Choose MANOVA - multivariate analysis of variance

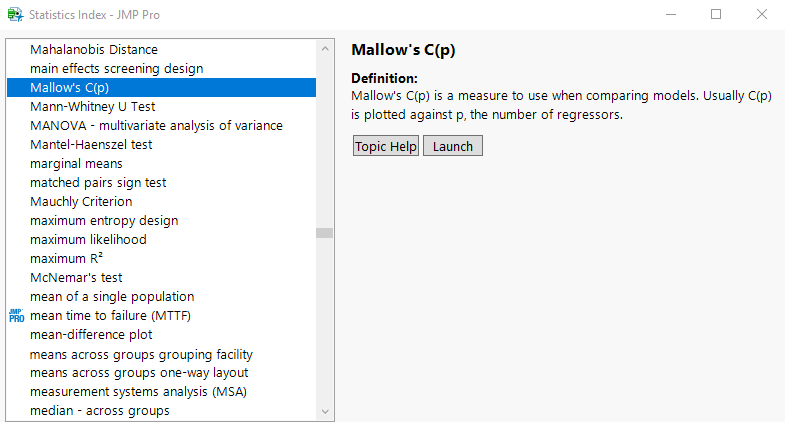coord(156,125)
